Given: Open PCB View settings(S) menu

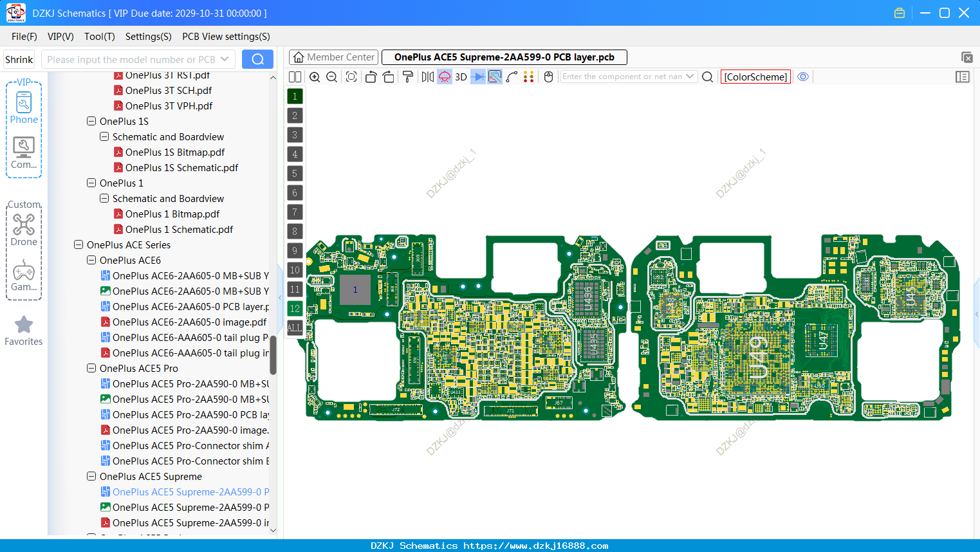Looking at the screenshot, I should pyautogui.click(x=226, y=37).
